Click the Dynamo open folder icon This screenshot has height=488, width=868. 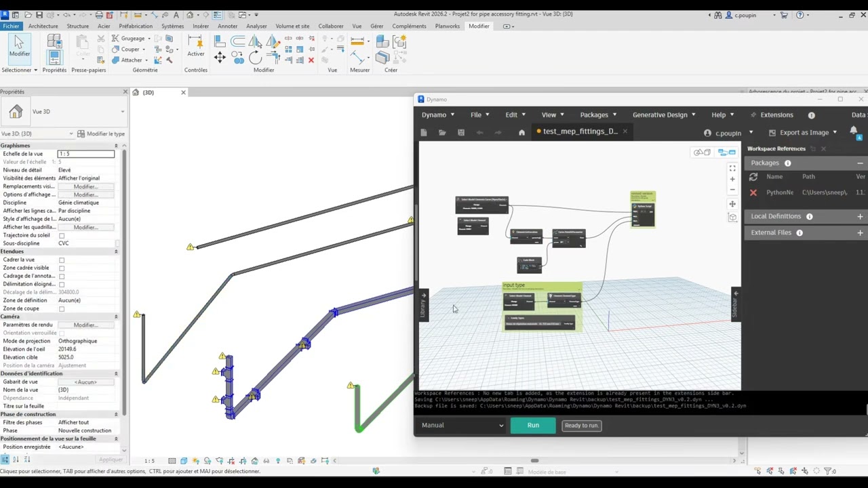(442, 132)
